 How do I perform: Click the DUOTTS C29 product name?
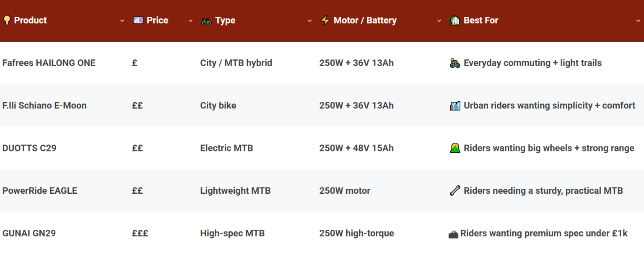[29, 148]
